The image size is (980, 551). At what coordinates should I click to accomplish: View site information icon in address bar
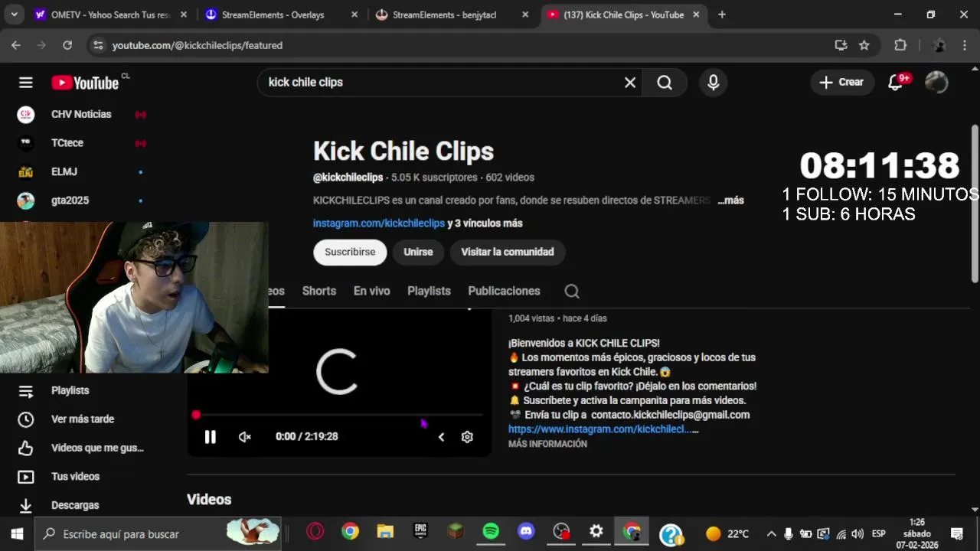(98, 45)
